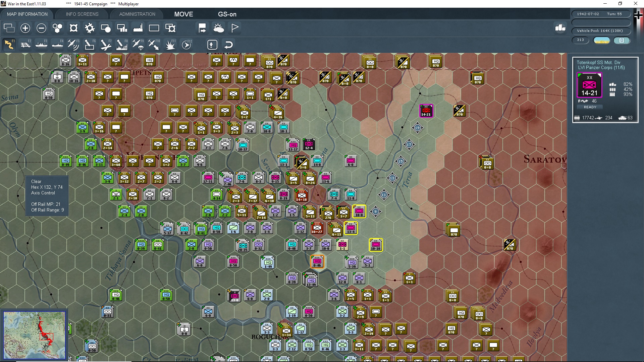Select the red 14=18 Soviet unit
Viewport: 644px width, 362px height.
(301, 195)
